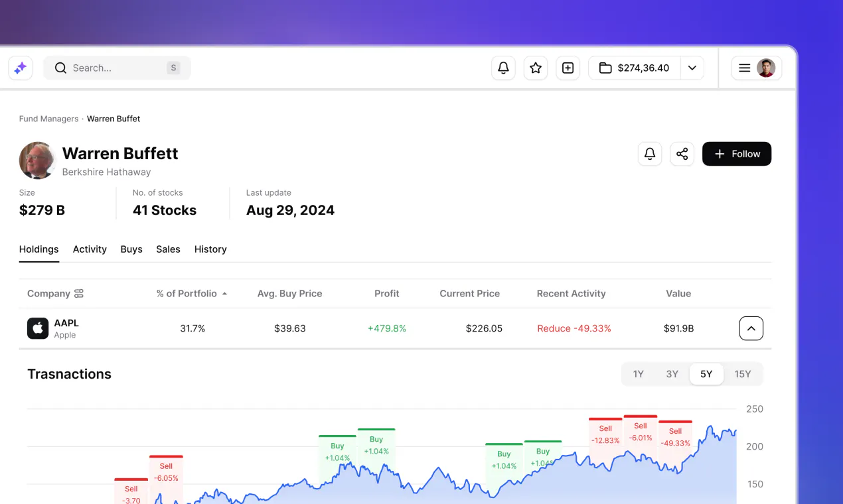Click the Profit column header

pyautogui.click(x=387, y=293)
